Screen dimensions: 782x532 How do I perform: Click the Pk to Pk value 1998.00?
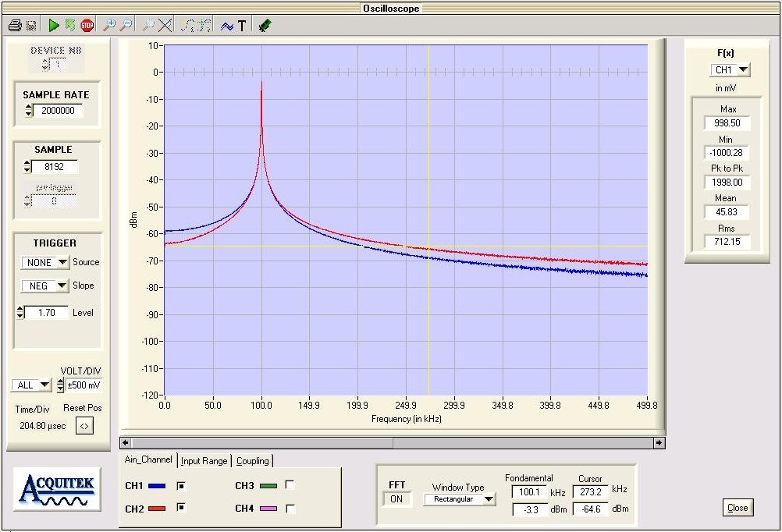(727, 183)
